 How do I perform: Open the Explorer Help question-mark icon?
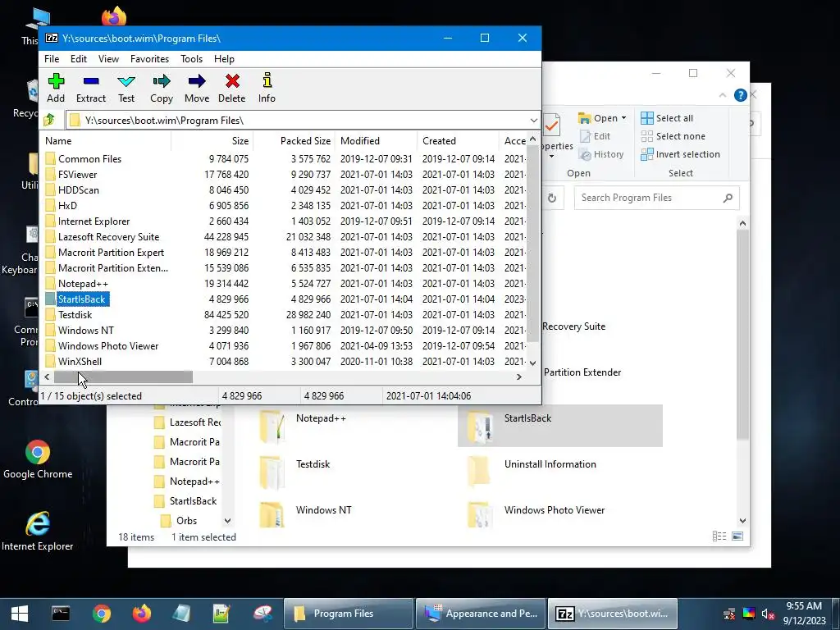tap(741, 95)
